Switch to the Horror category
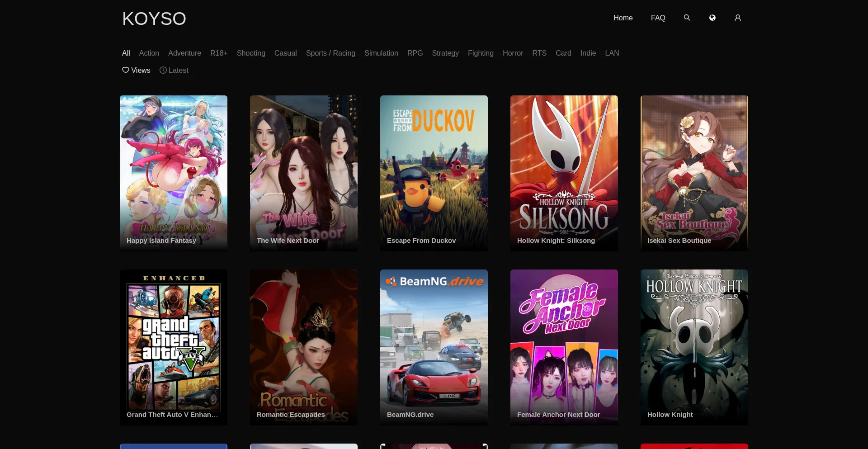Screen dimensions: 868x449 pyautogui.click(x=513, y=53)
